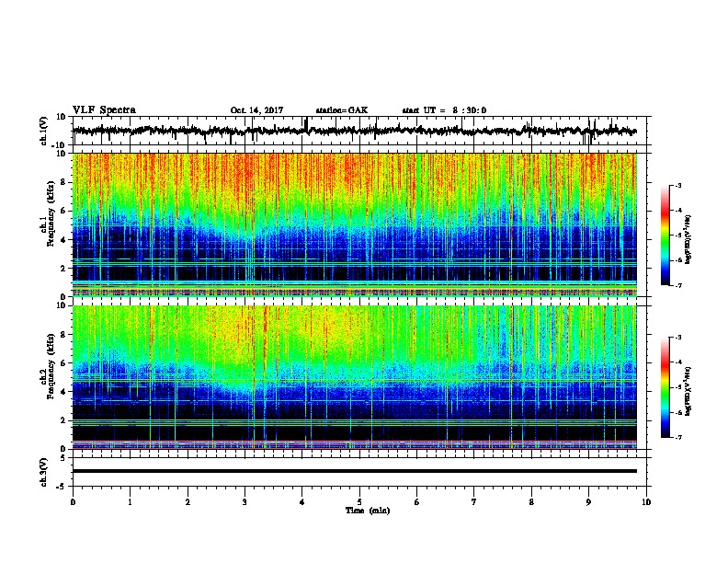Click the ch.1 voltage waveform trace

[354, 131]
